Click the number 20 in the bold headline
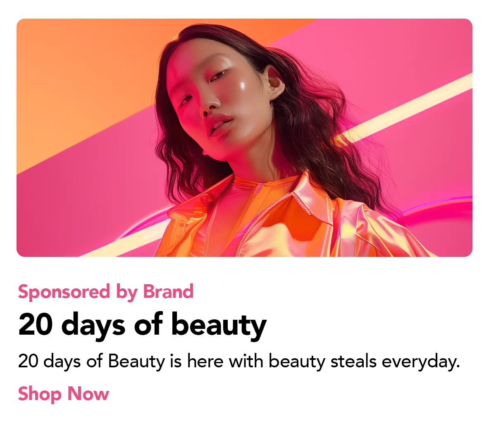The height and width of the screenshot is (448, 489). point(36,324)
